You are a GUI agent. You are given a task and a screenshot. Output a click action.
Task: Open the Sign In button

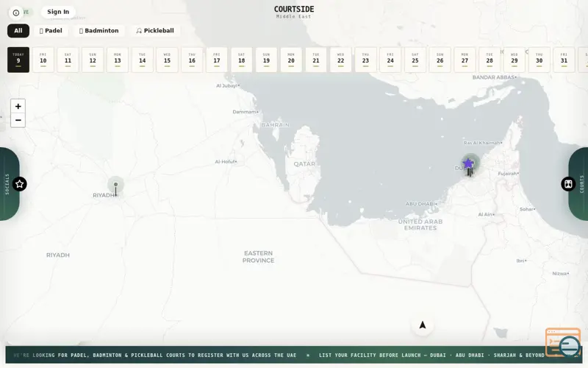[x=58, y=12]
